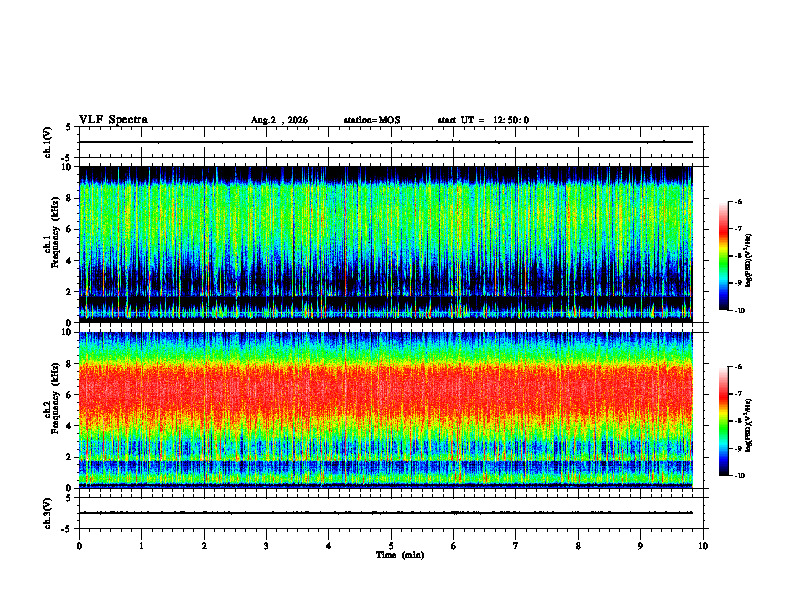Click the start UT 12:50:0 label
The image size is (792, 612).
[483, 120]
